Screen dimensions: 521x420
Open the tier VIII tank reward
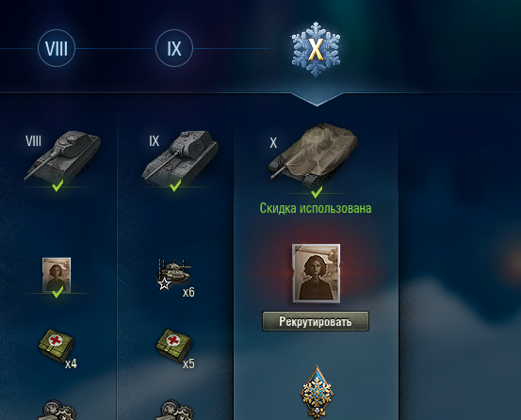(x=62, y=155)
